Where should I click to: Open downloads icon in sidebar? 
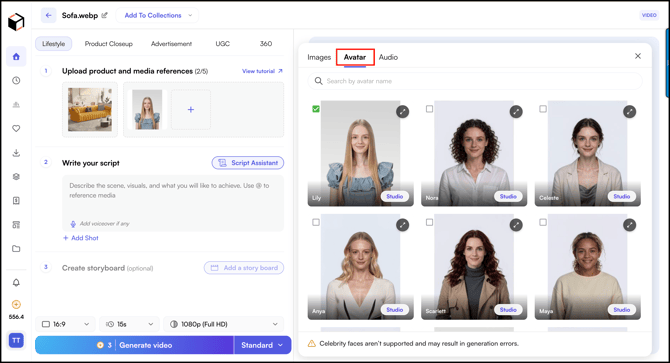(x=16, y=152)
